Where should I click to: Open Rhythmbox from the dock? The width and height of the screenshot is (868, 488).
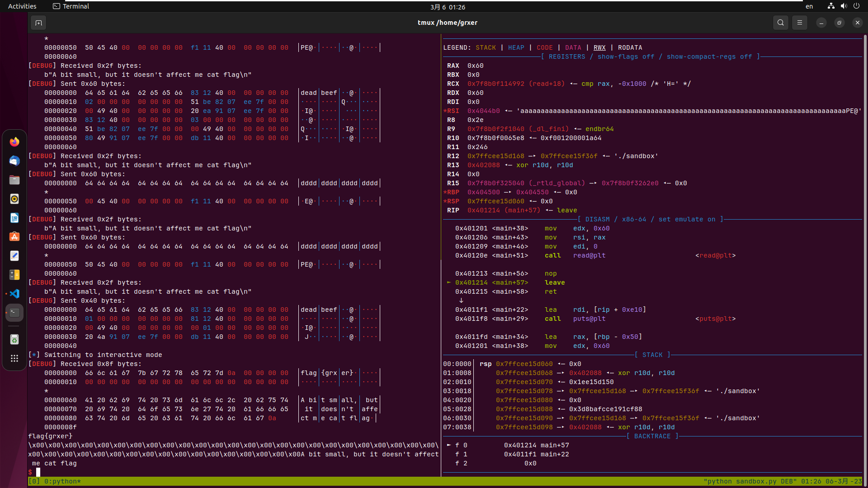point(14,199)
